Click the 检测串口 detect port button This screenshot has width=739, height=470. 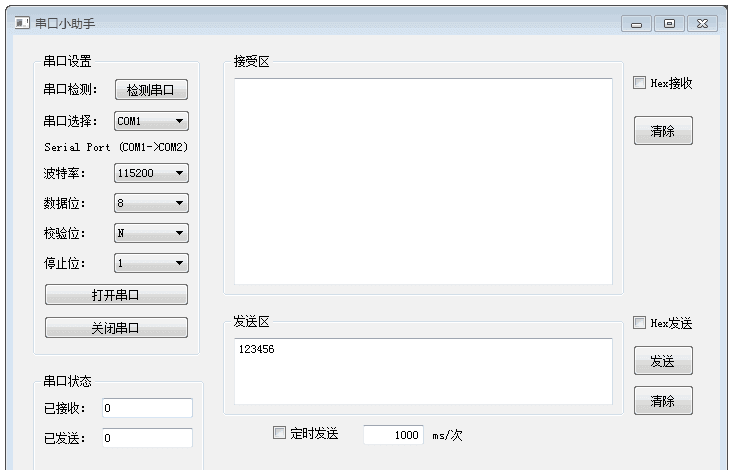[x=151, y=90]
